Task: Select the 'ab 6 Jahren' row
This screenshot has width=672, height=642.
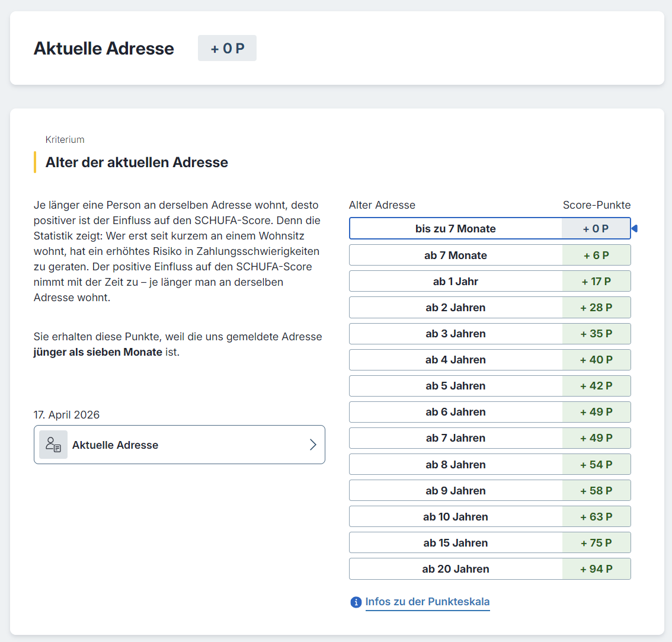Action: 455,412
